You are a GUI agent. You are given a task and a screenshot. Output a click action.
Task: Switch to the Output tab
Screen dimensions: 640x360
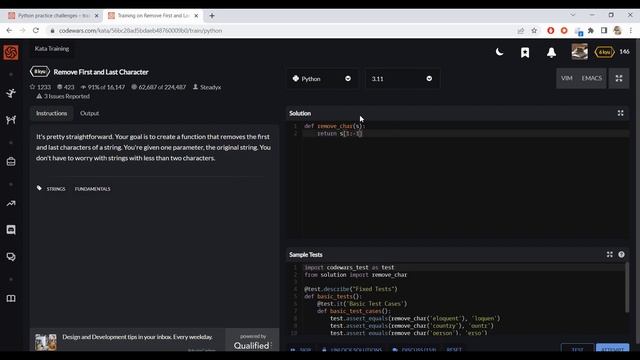click(89, 113)
